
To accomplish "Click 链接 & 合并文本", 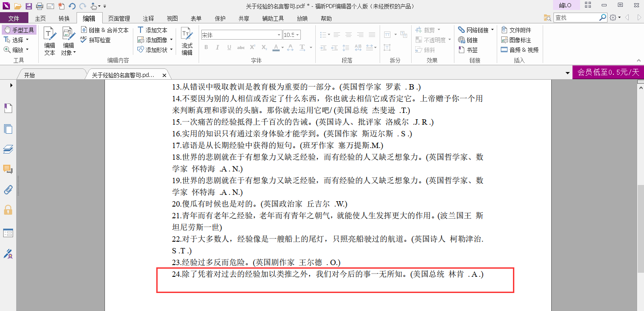I will point(104,30).
